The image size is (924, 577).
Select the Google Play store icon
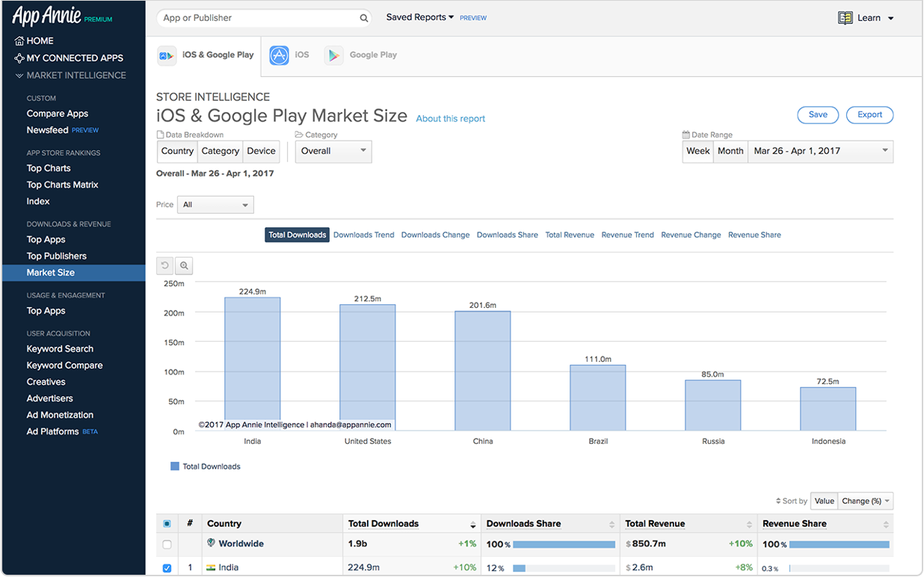[333, 55]
